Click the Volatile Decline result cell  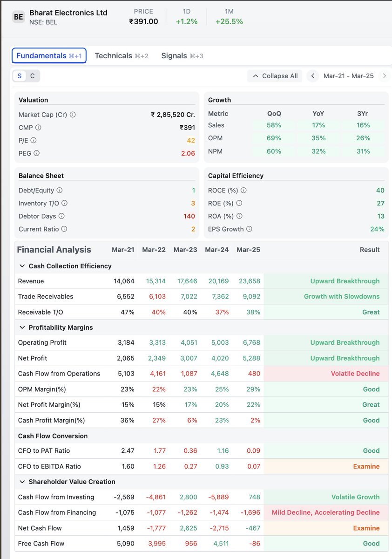pyautogui.click(x=326, y=374)
